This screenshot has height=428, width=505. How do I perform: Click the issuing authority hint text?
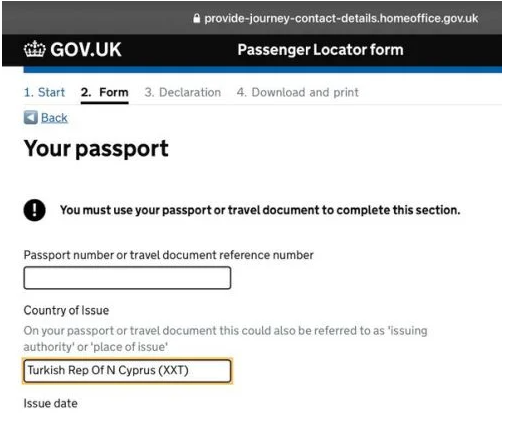225,339
